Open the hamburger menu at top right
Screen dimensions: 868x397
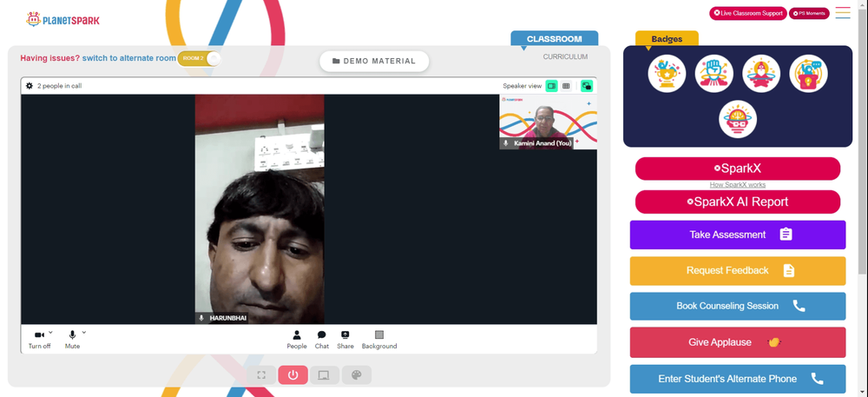coord(843,13)
